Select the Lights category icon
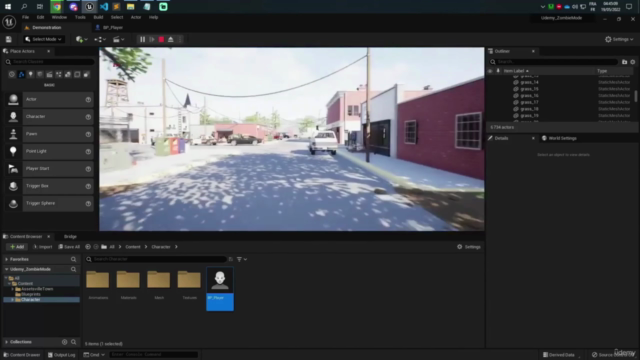 click(x=31, y=75)
